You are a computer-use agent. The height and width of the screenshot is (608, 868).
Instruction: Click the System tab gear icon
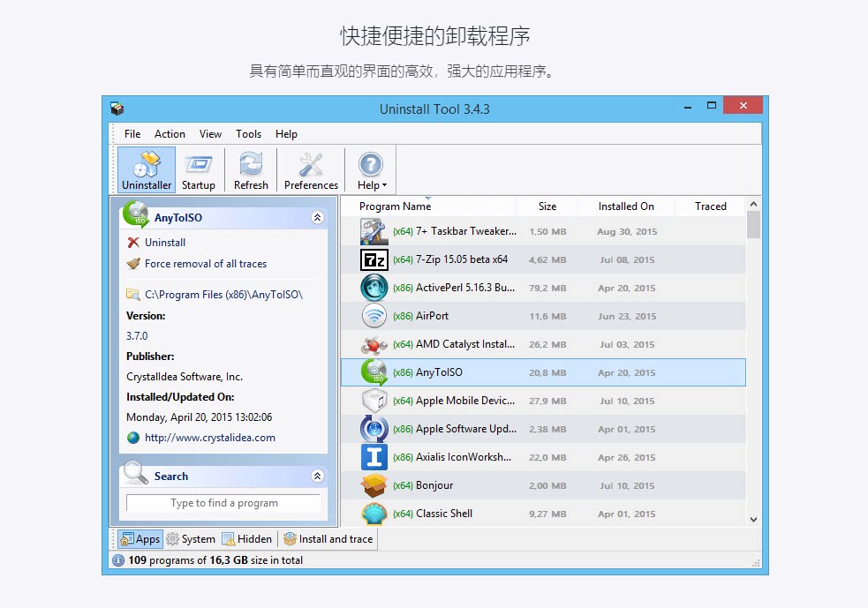tap(173, 539)
